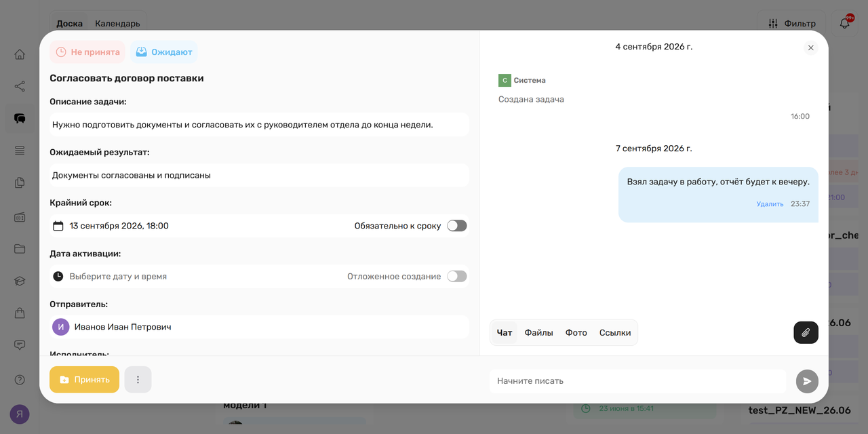This screenshot has height=434, width=868.
Task: Select the Доска tab in background
Action: [70, 24]
